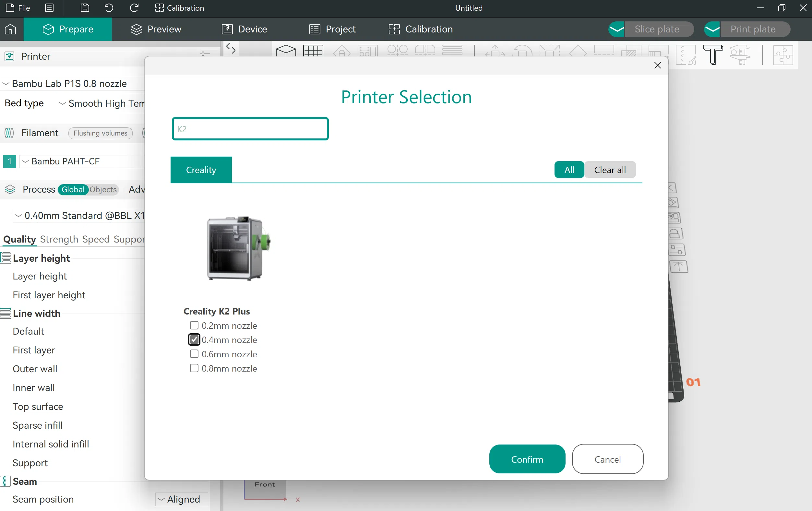Click the Split to parts icon

(425, 51)
